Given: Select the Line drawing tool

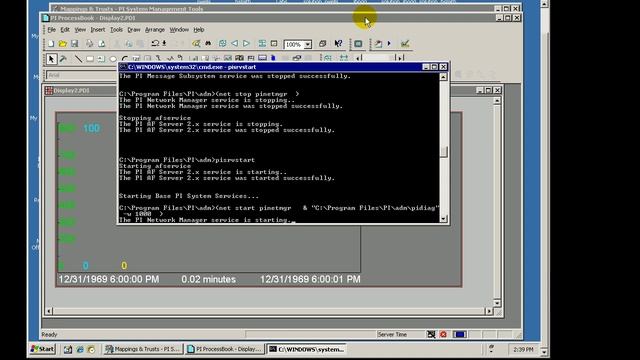Looking at the screenshot, I should (78, 59).
